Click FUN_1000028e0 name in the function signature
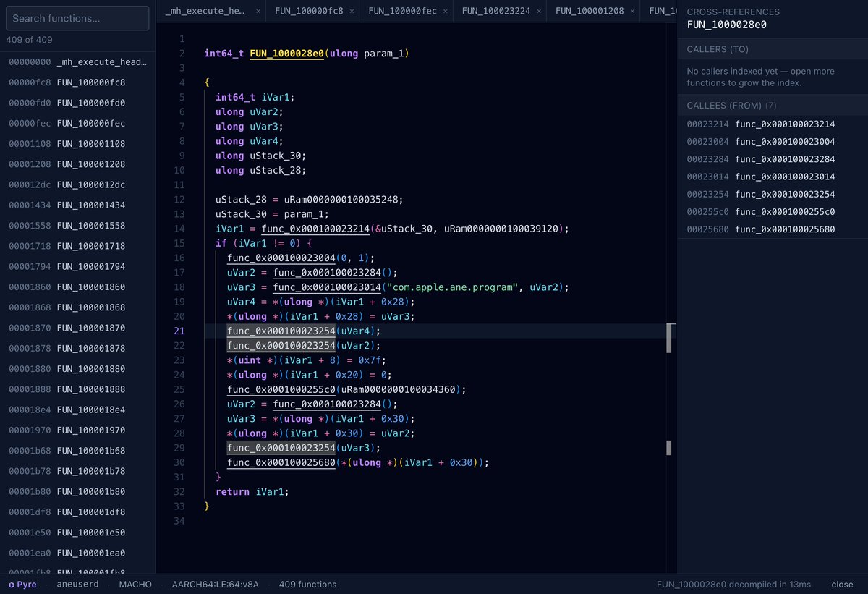868x594 pixels. 286,54
